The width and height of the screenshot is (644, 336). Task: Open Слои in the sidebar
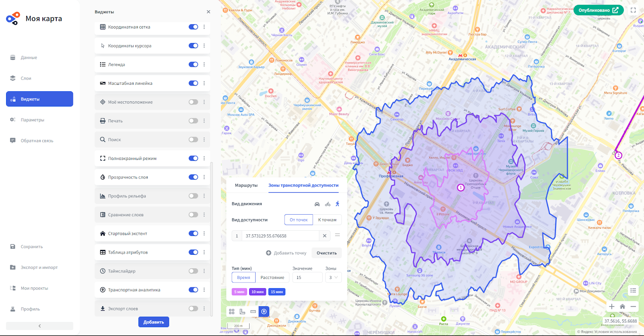coord(39,78)
